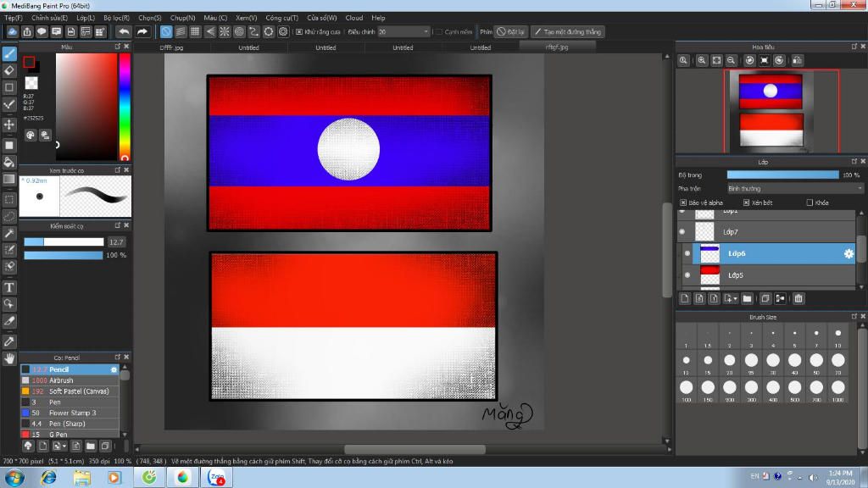
Task: Open the Công cụ(T) menu
Action: click(x=281, y=18)
